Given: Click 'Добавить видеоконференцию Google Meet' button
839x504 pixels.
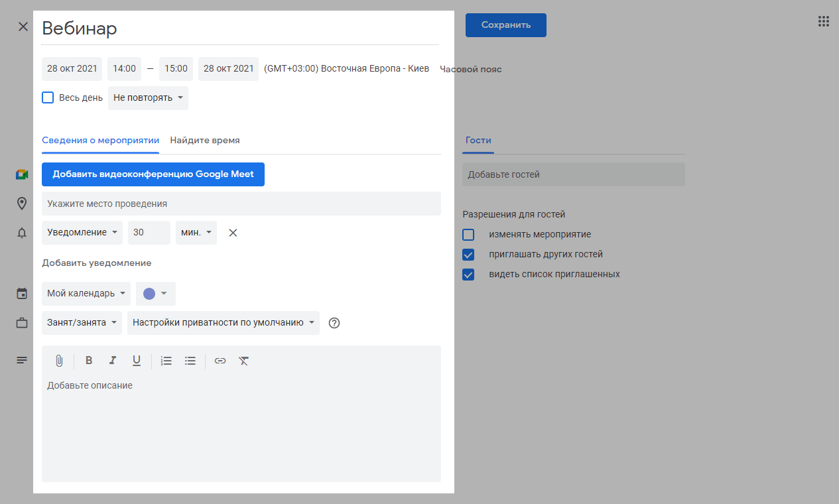Looking at the screenshot, I should pyautogui.click(x=153, y=174).
